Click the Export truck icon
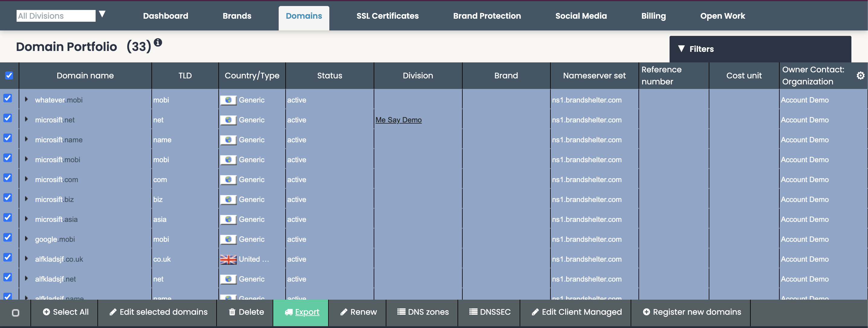Viewport: 868px width, 328px height. pyautogui.click(x=288, y=312)
